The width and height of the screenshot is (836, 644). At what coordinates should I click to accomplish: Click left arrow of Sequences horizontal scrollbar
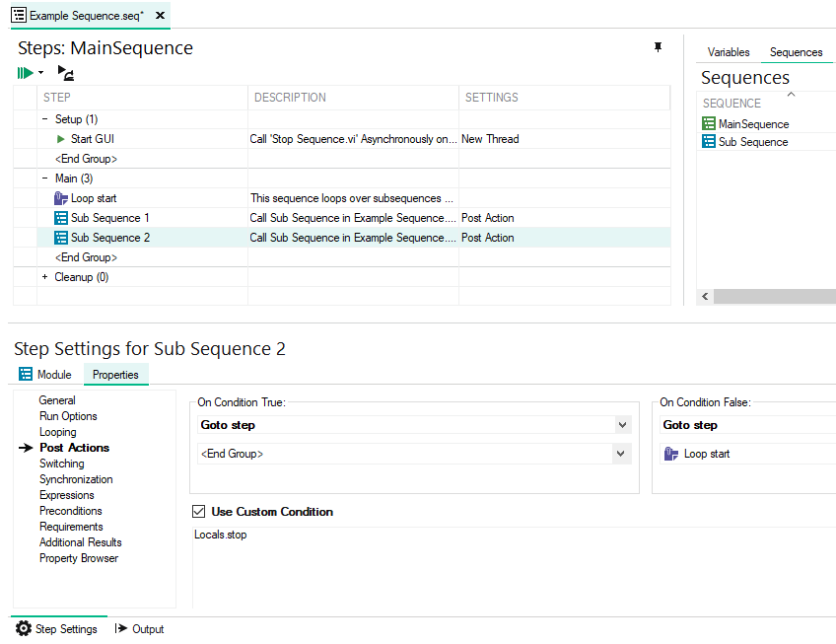pos(706,297)
